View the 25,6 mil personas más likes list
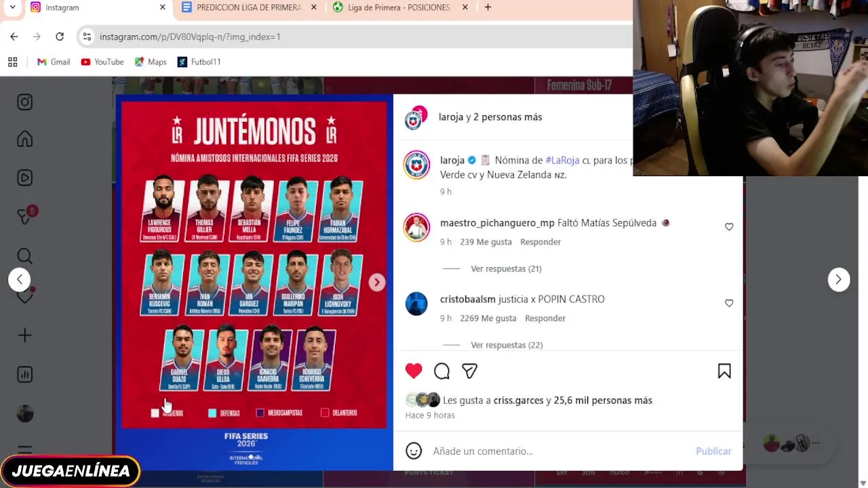 click(x=603, y=401)
